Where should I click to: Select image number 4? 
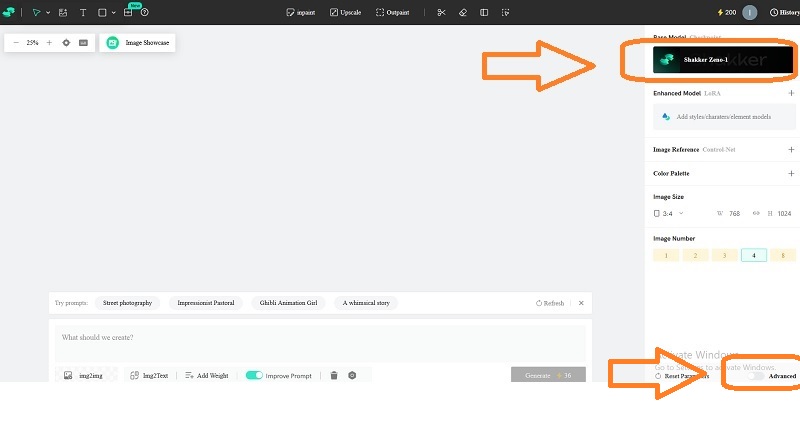754,255
